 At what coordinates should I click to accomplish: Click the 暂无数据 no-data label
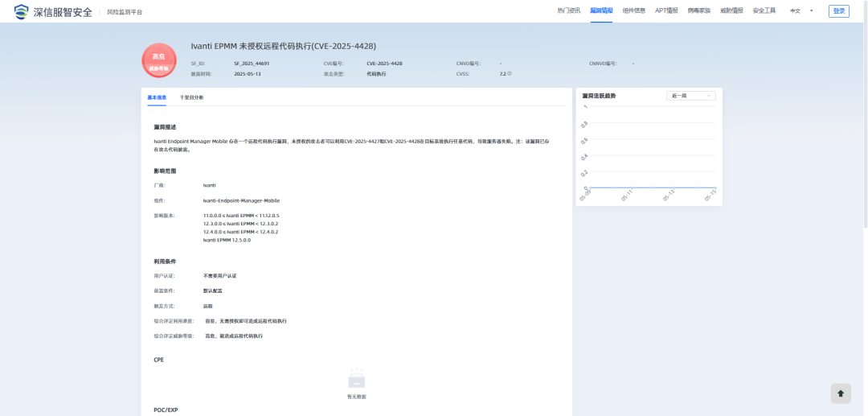coord(357,397)
